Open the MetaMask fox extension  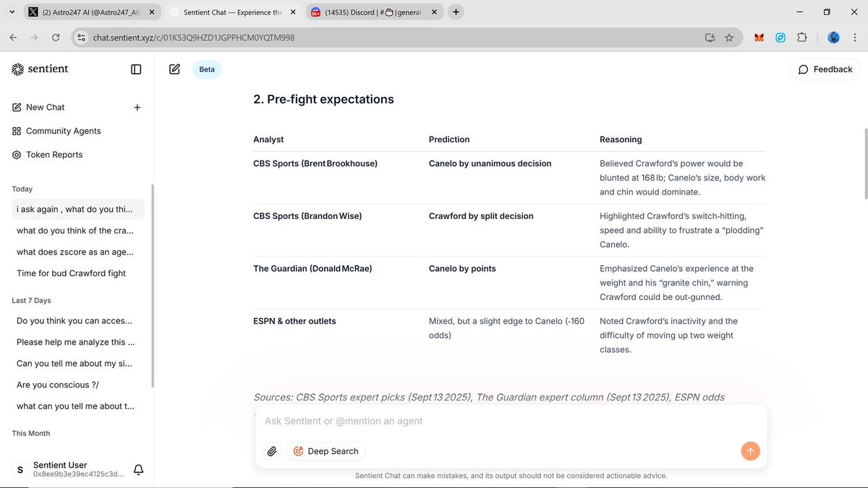(759, 38)
